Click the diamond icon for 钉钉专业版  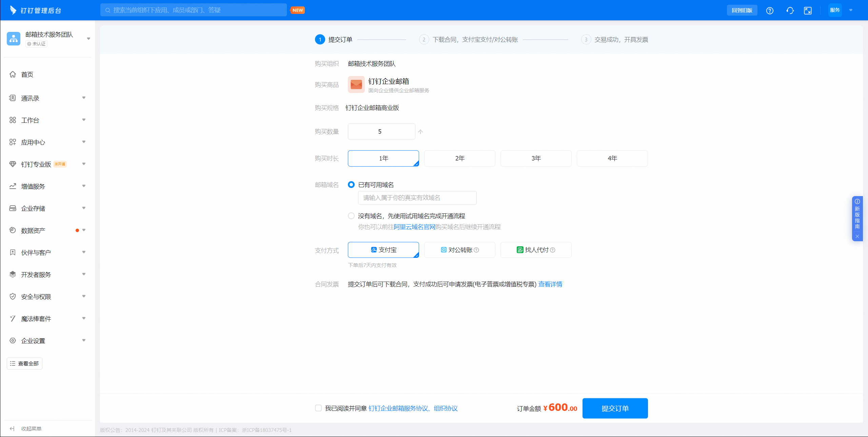[x=13, y=164]
